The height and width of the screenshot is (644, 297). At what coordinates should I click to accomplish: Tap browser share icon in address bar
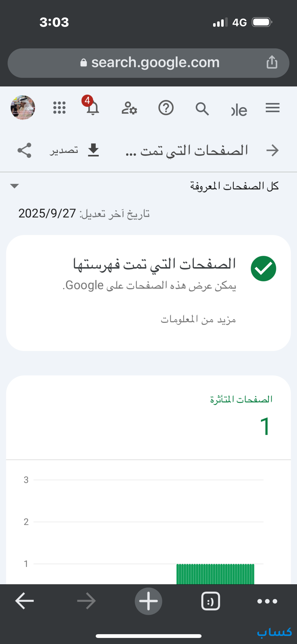click(x=272, y=62)
